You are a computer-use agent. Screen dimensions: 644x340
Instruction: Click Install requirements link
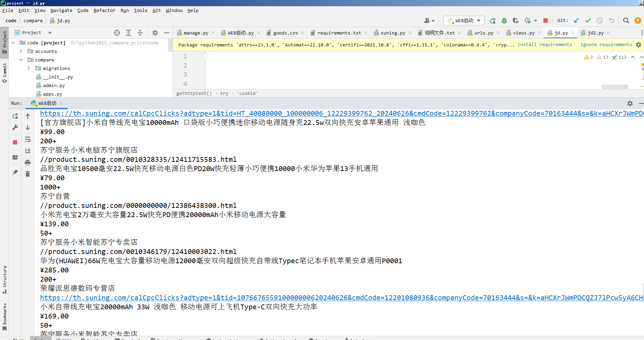[x=545, y=45]
